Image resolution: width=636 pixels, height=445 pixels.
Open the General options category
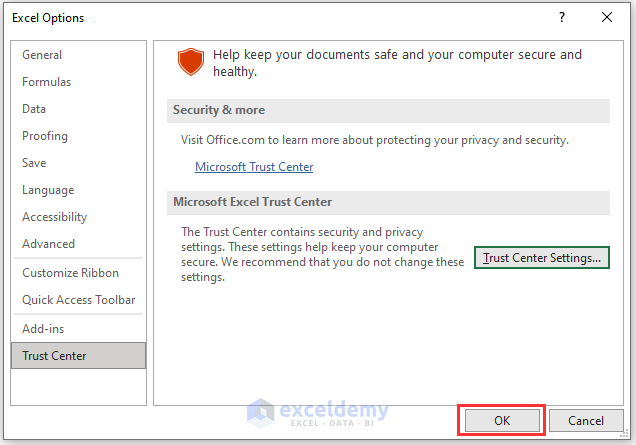(x=42, y=55)
